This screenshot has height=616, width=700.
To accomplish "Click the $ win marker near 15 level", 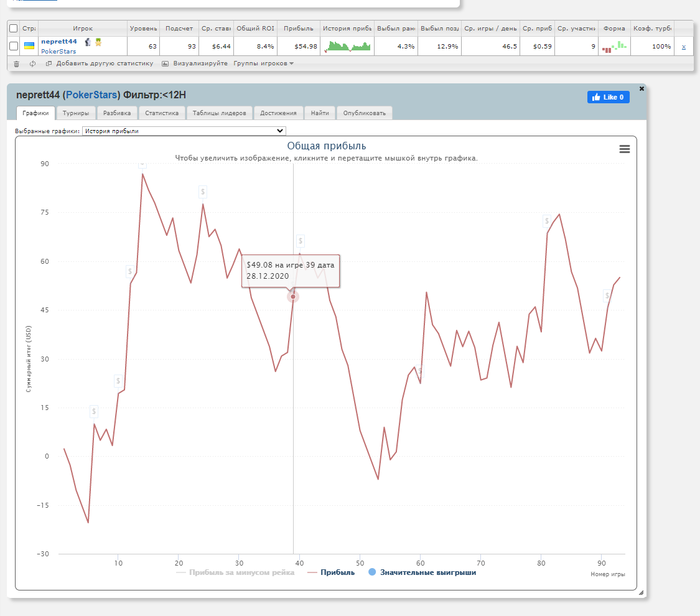I will click(94, 411).
